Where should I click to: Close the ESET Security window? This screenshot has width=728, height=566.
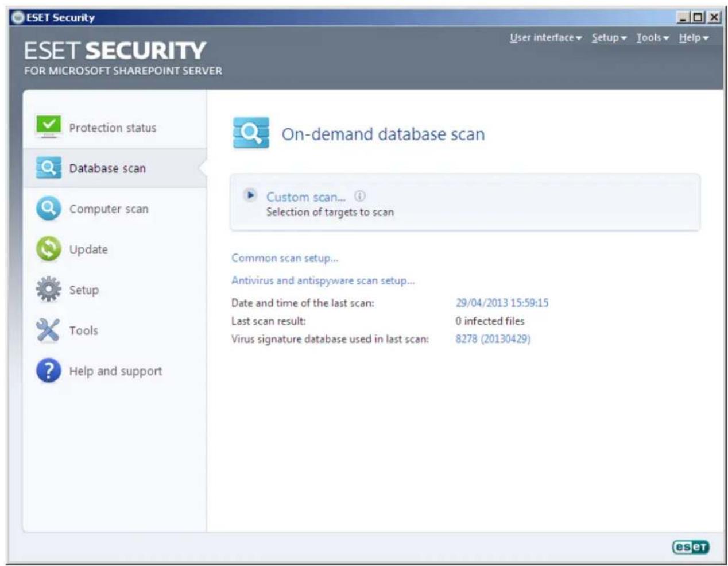[714, 17]
